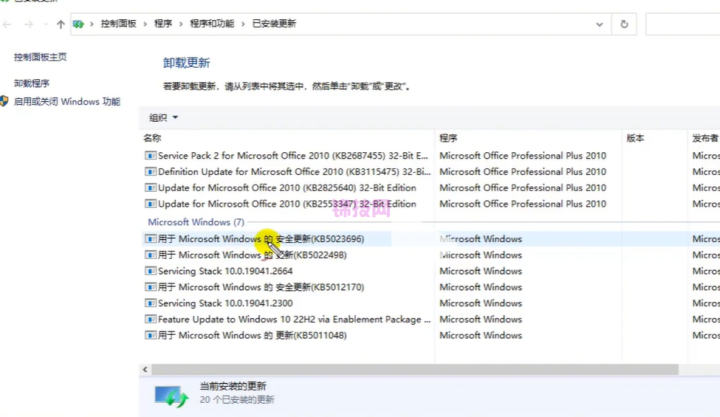Sort by 名称 column header
This screenshot has width=720, height=417.
click(152, 138)
